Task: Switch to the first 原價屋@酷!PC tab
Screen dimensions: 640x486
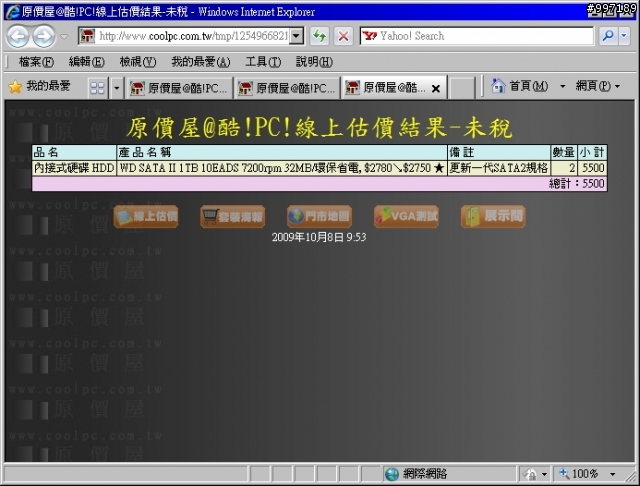Action: [x=178, y=88]
